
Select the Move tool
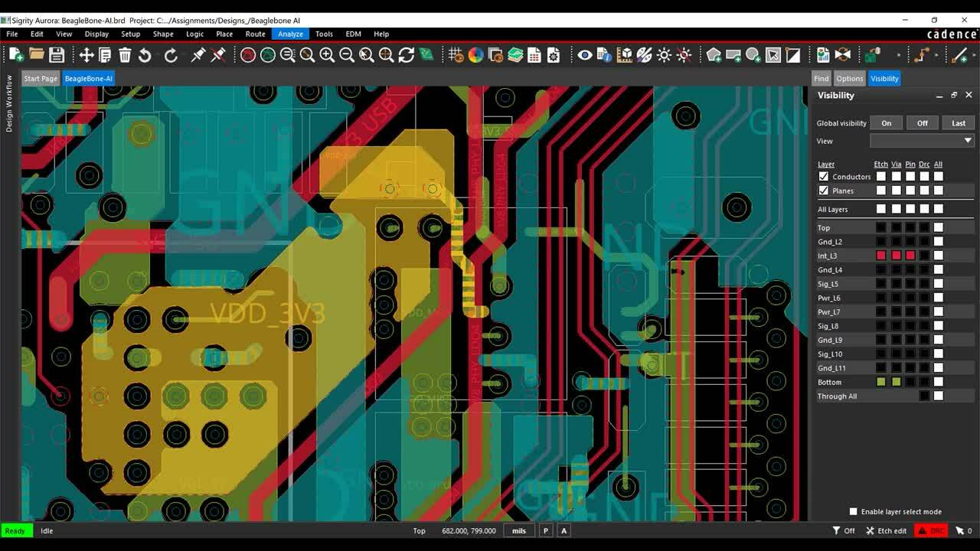click(86, 54)
